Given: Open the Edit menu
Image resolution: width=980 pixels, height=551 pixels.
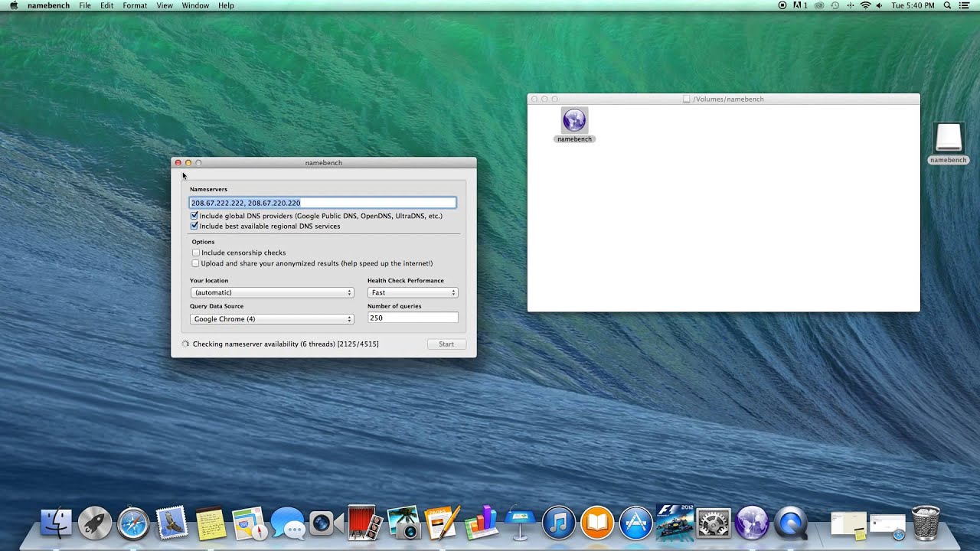Looking at the screenshot, I should tap(107, 5).
